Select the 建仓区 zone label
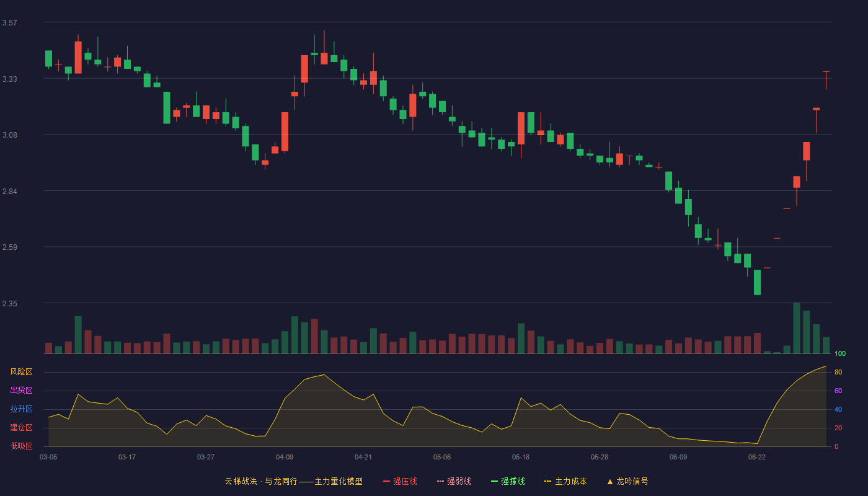Viewport: 868px width, 496px height. tap(21, 428)
